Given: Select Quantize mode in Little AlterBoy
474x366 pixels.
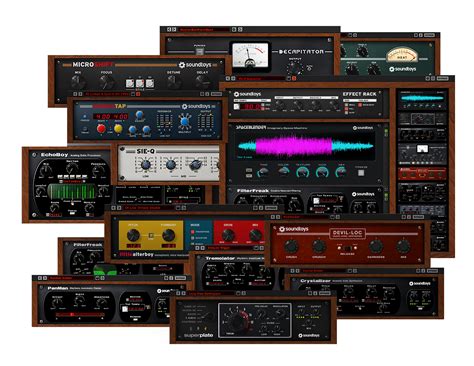Looking at the screenshot, I should 193,238.
